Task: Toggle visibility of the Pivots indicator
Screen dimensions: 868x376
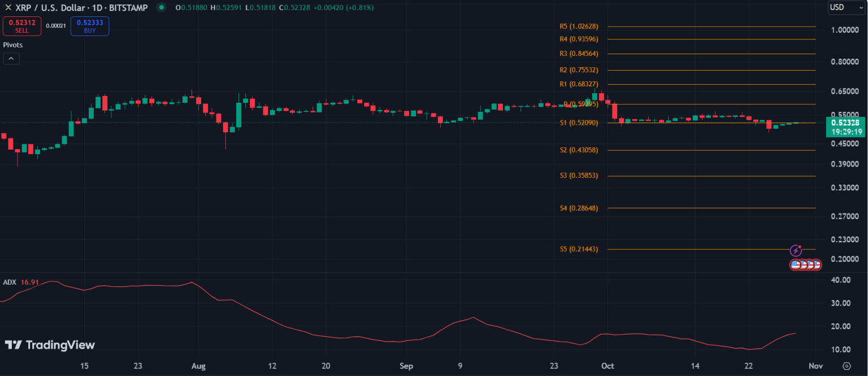Action: coord(12,45)
